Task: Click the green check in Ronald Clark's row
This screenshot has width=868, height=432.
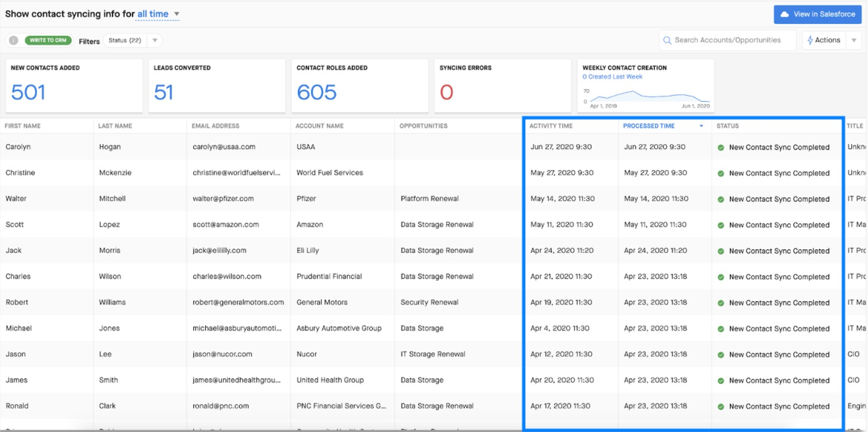Action: point(721,407)
